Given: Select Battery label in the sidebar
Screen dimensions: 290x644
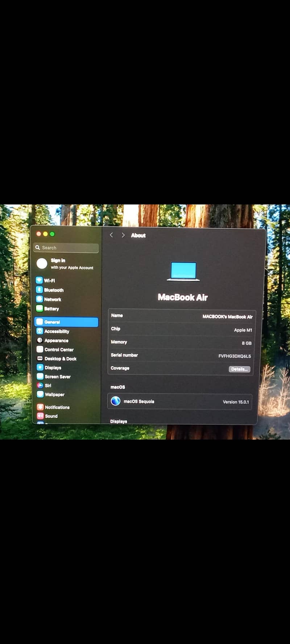Looking at the screenshot, I should pyautogui.click(x=51, y=309).
